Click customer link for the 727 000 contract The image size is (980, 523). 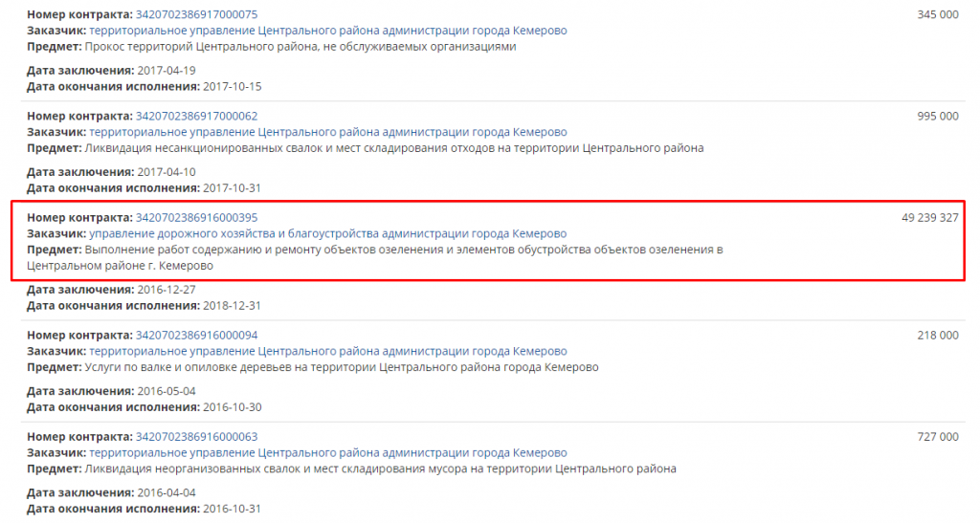coord(327,452)
